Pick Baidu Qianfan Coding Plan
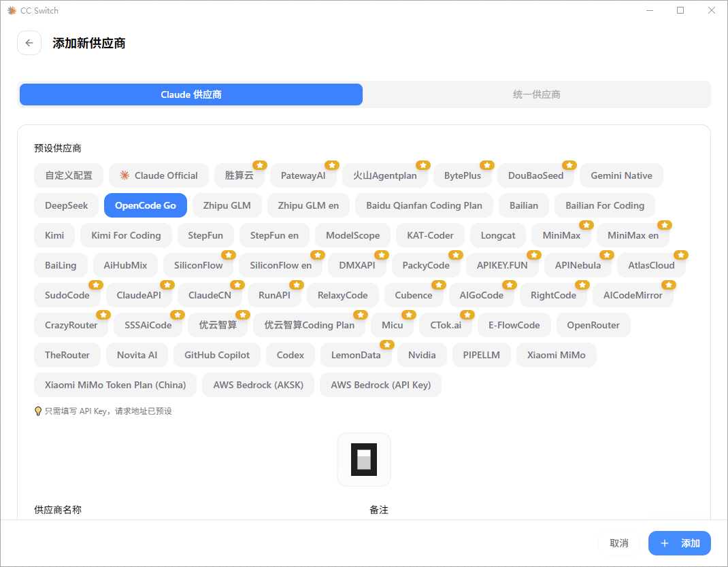The width and height of the screenshot is (728, 567). click(424, 205)
